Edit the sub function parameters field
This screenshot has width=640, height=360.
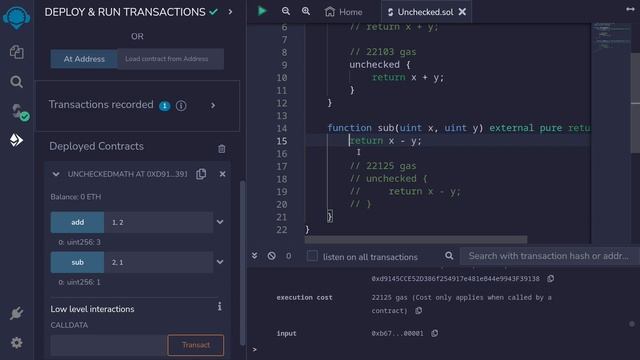158,262
